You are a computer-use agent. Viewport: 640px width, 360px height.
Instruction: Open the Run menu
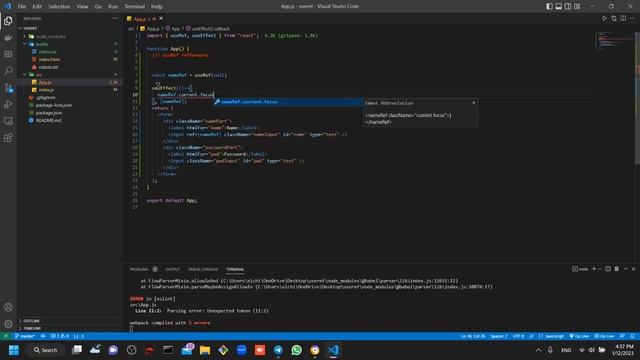tap(113, 6)
